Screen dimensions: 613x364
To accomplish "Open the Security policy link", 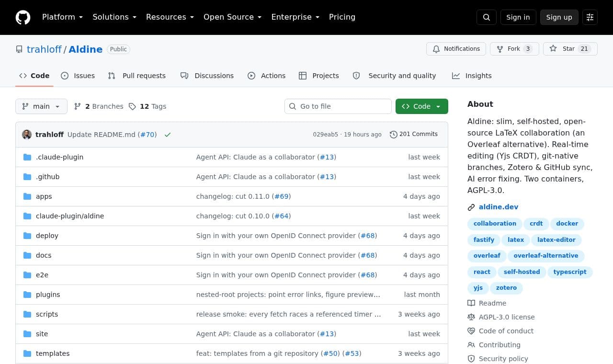I will pos(503,359).
